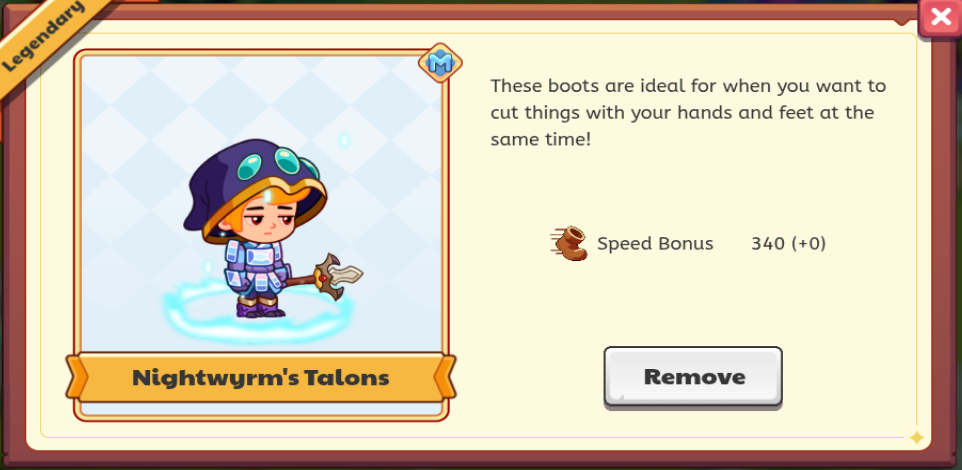Image resolution: width=962 pixels, height=470 pixels.
Task: Close the item dialog with the X
Action: [x=940, y=18]
